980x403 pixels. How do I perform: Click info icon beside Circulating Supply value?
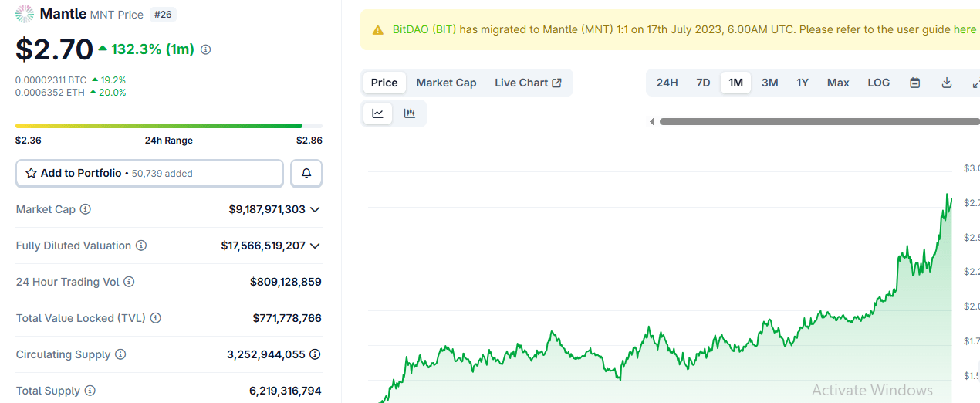315,354
